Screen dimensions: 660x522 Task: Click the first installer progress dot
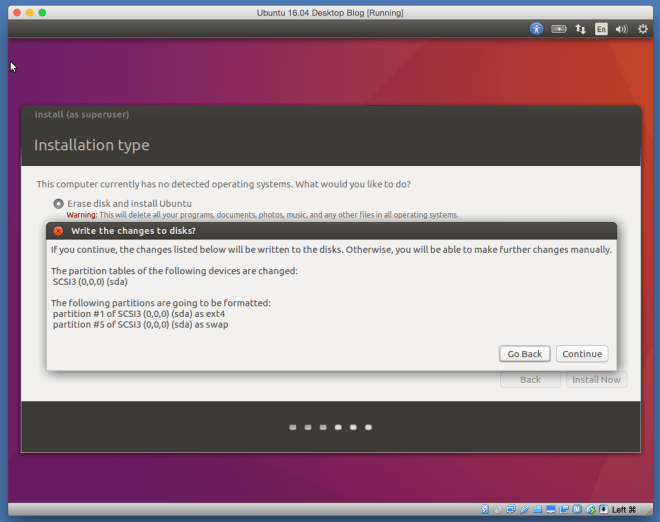coord(293,427)
